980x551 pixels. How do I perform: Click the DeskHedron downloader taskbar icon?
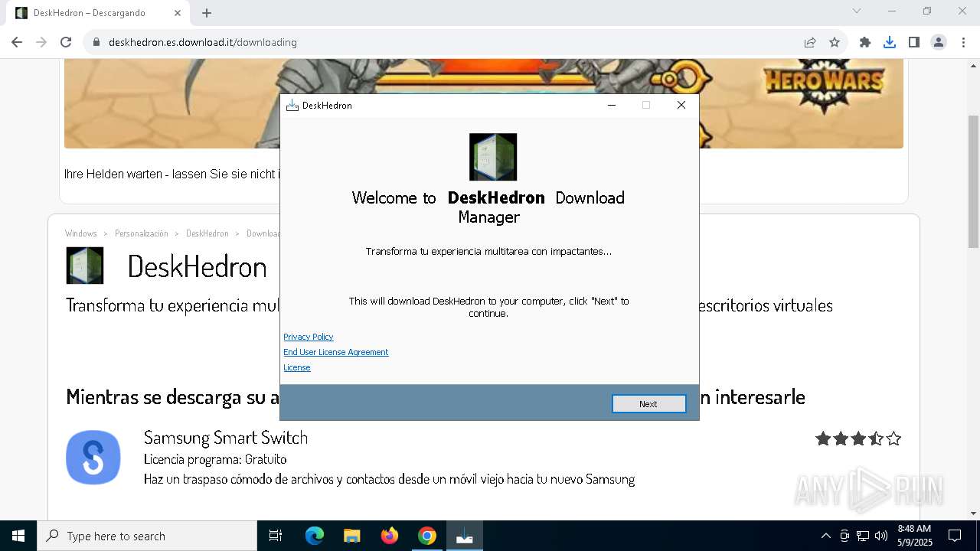[464, 536]
